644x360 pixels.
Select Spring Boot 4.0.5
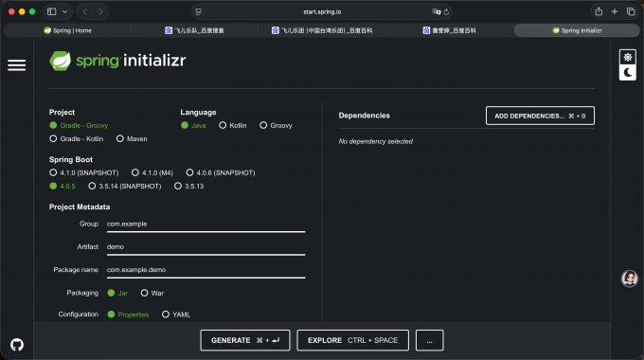[x=63, y=187]
